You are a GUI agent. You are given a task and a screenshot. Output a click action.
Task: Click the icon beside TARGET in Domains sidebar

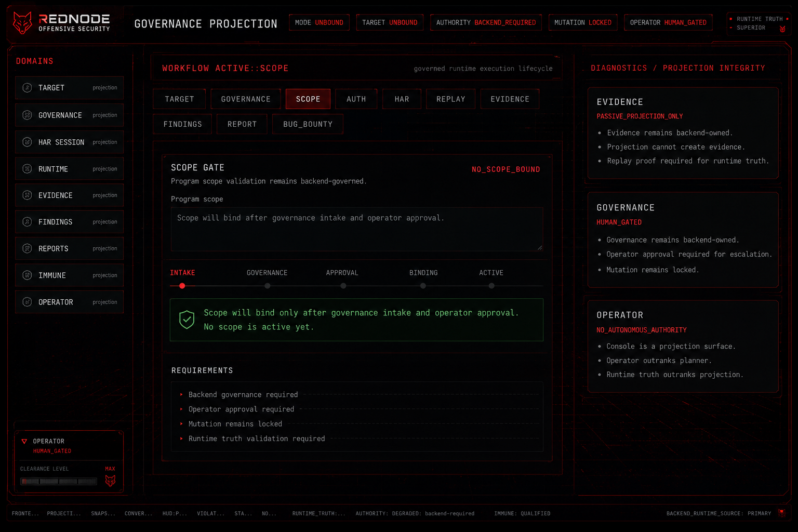coord(27,88)
